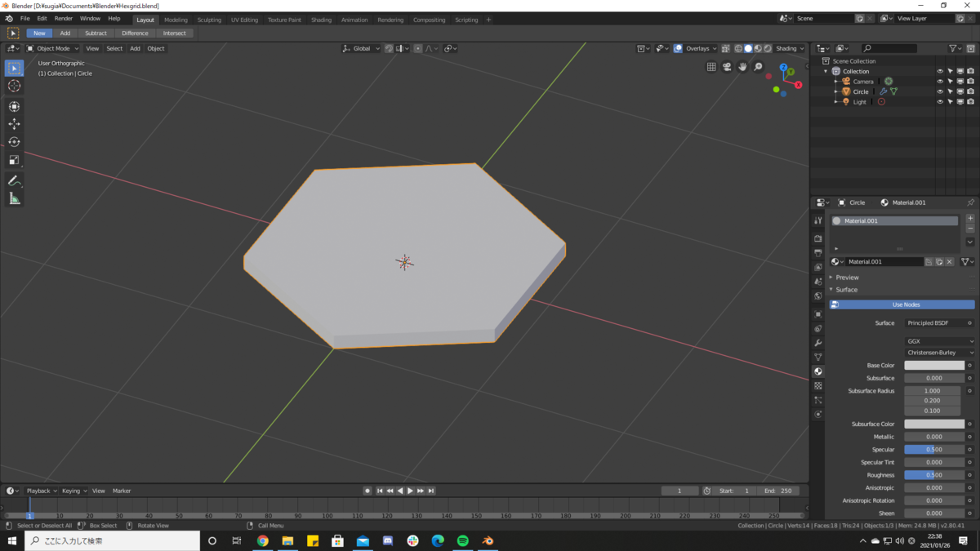
Task: Toggle Circle render camera icon in outliner
Action: (970, 91)
